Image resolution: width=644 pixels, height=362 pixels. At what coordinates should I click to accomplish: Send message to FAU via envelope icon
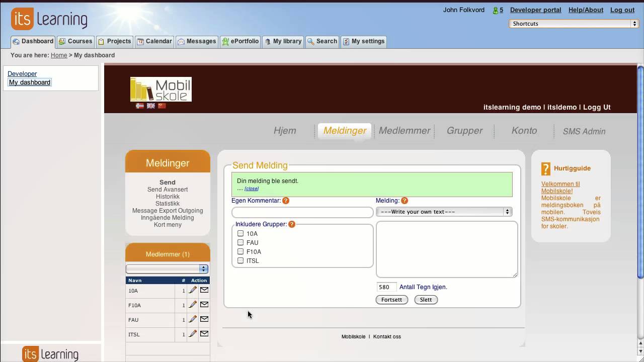[204, 319]
